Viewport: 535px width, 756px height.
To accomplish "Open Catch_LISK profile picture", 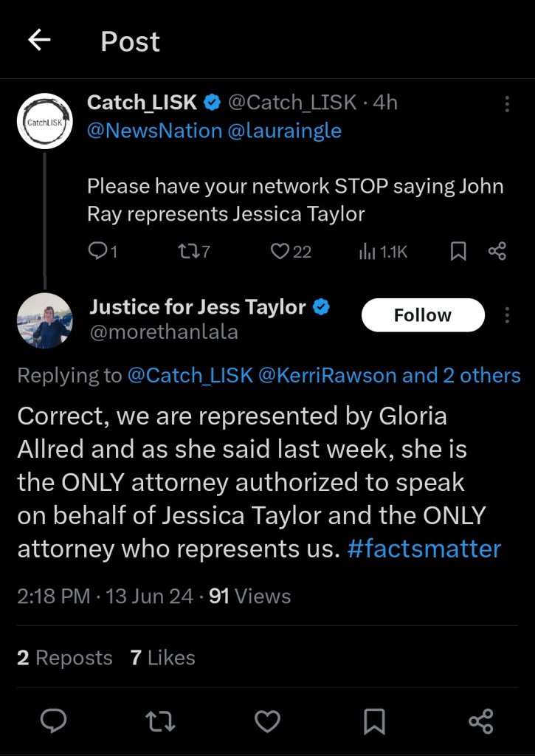I will coord(44,121).
